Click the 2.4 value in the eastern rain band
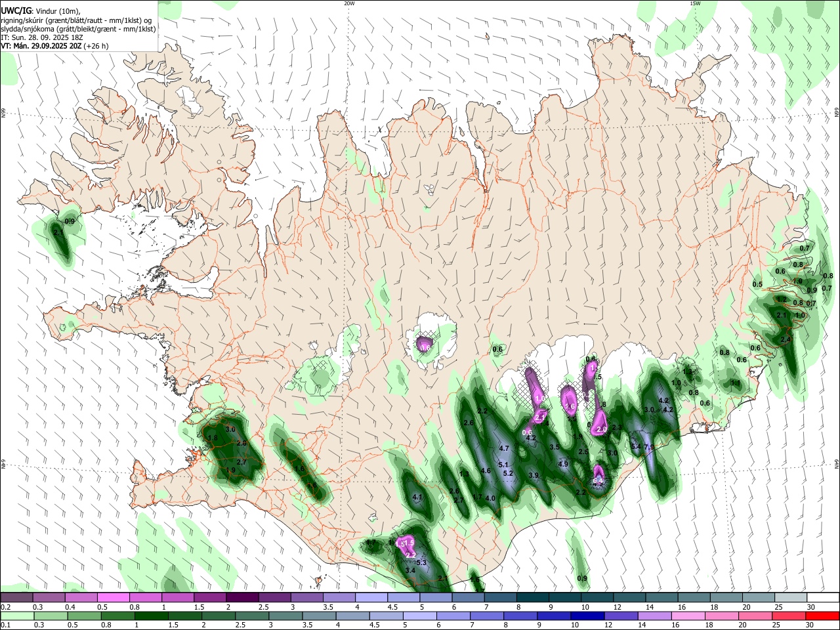840x630 pixels. tap(786, 339)
